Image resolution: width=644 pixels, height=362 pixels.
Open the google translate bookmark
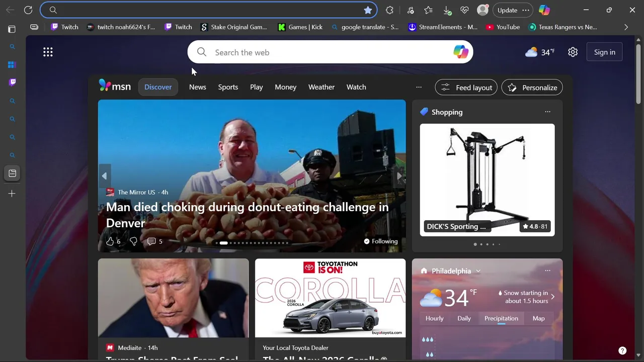point(365,27)
